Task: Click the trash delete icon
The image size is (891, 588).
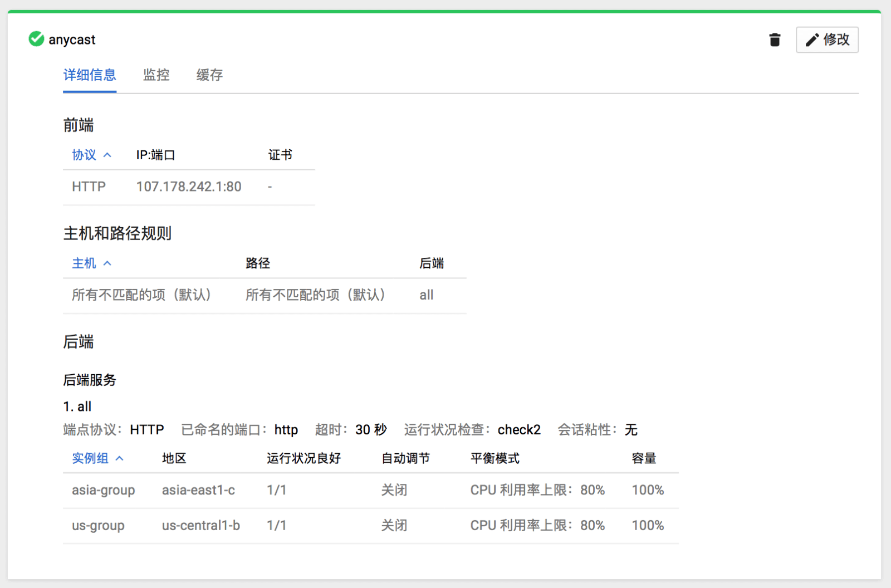Action: 774,40
